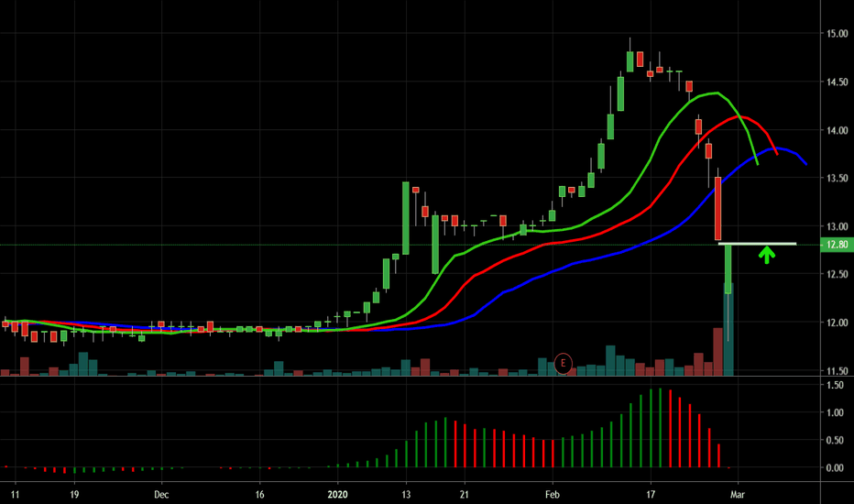
Task: Click the tallest green histogram bar
Action: click(660, 428)
